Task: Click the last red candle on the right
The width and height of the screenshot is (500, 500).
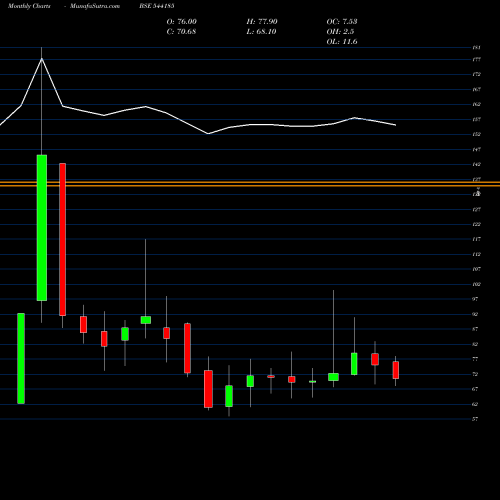Action: point(396,370)
